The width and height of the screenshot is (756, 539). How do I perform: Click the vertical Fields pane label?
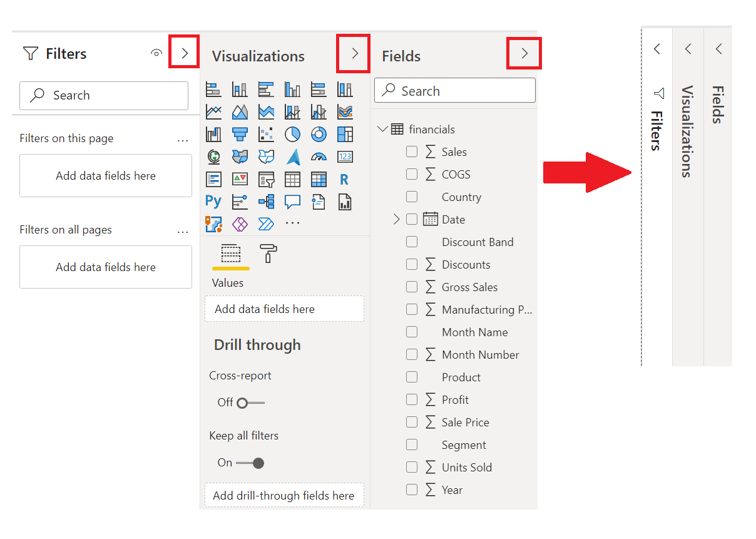click(718, 105)
